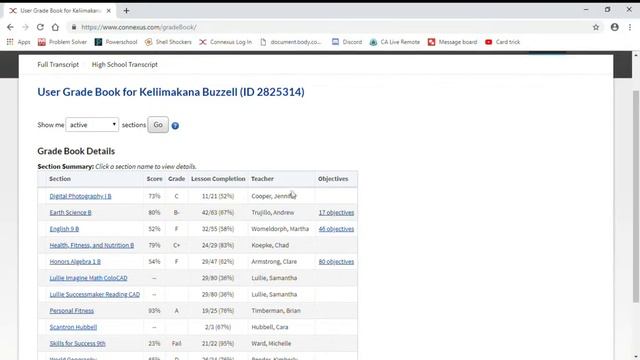640x360 pixels.
Task: Open the sections filter dropdown showing active
Action: (92, 125)
